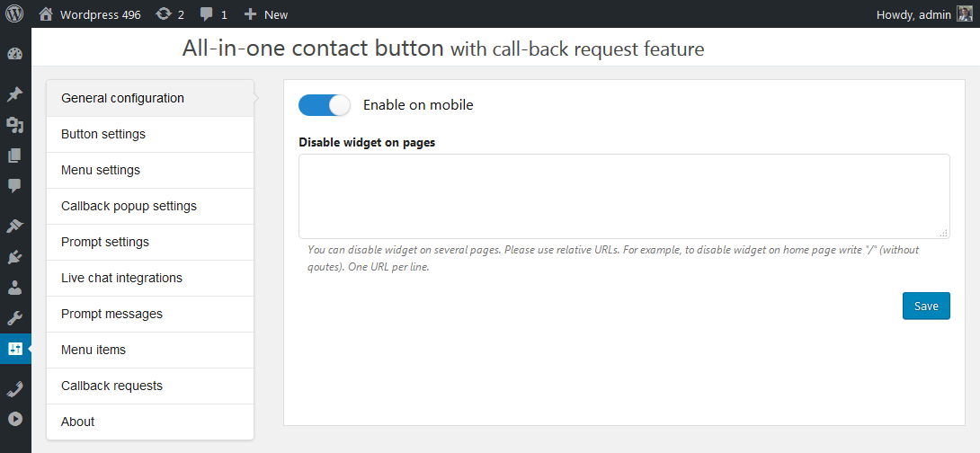Open Tools via the wrench icon
The image size is (980, 453).
click(15, 318)
